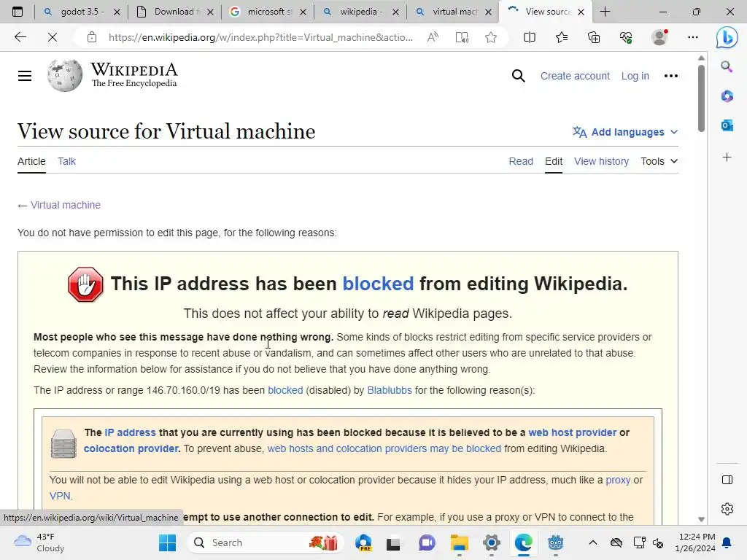Screen dimensions: 747x560
Task: Open the Article tab
Action: click(x=31, y=161)
